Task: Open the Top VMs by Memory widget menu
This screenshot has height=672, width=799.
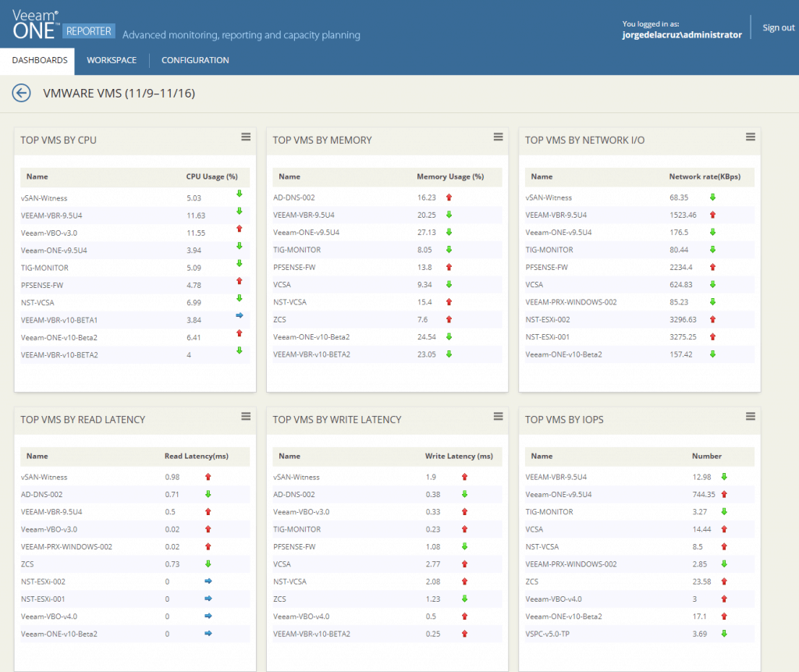Action: (498, 137)
